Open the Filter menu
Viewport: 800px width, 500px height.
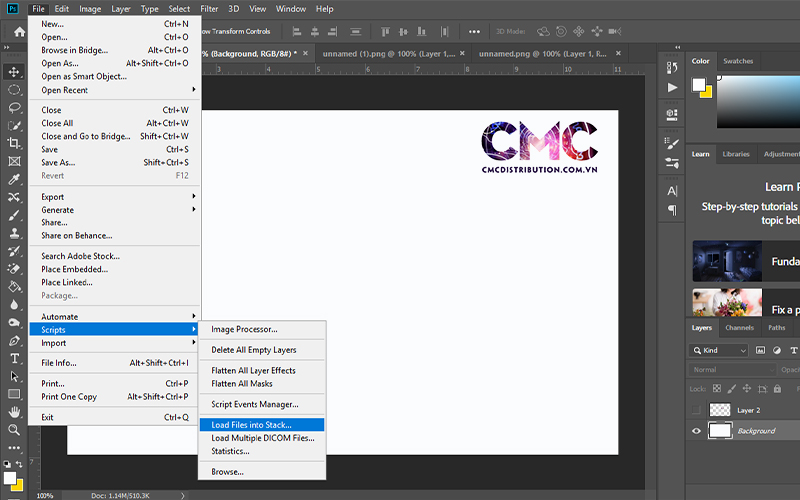(x=209, y=9)
